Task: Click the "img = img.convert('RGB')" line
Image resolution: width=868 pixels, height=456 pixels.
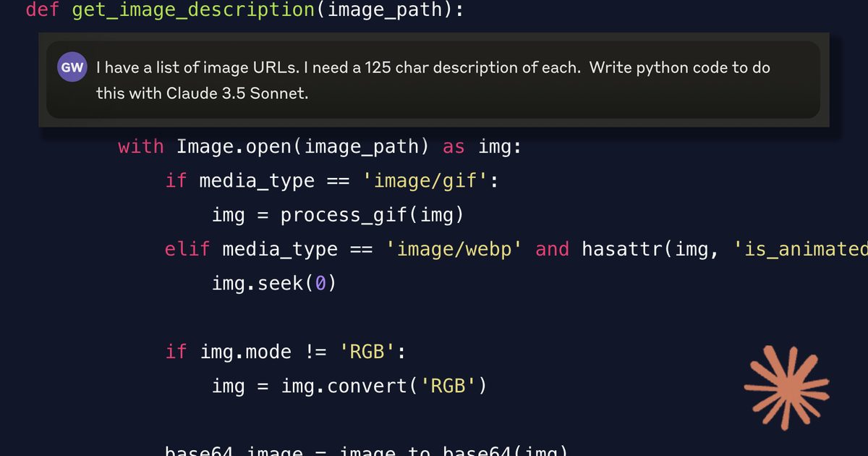Action: [349, 387]
